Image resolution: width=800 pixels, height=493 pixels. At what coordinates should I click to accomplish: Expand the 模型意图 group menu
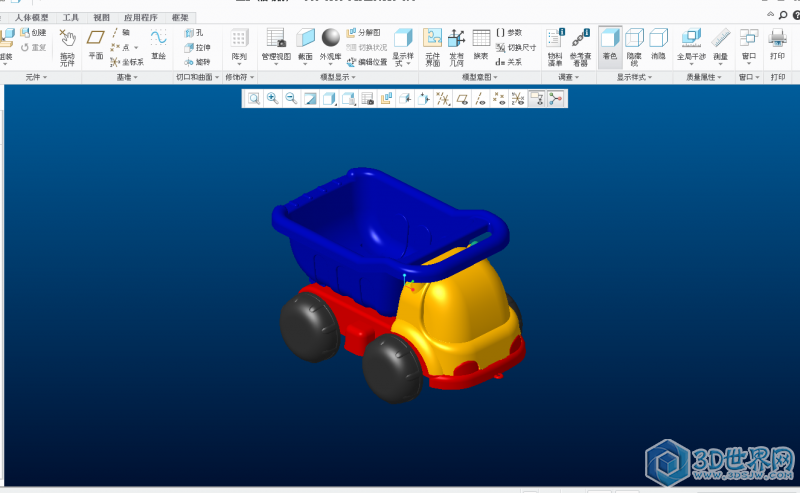tap(480, 77)
